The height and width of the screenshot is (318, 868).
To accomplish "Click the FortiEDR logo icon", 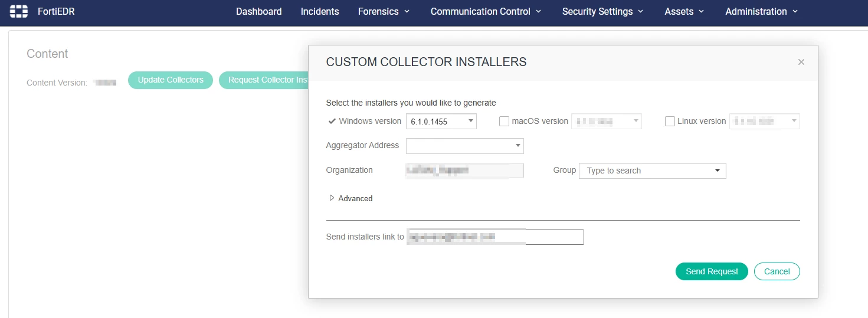I will tap(19, 11).
